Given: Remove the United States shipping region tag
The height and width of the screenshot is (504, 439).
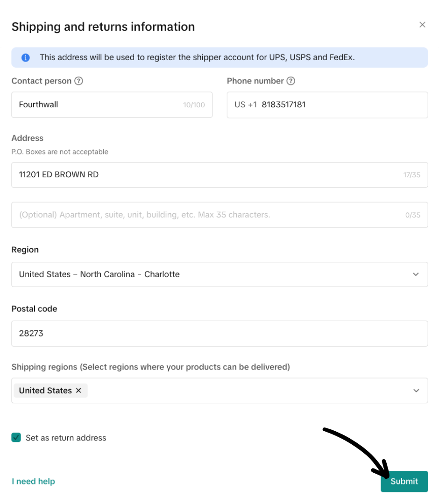Looking at the screenshot, I should point(78,390).
